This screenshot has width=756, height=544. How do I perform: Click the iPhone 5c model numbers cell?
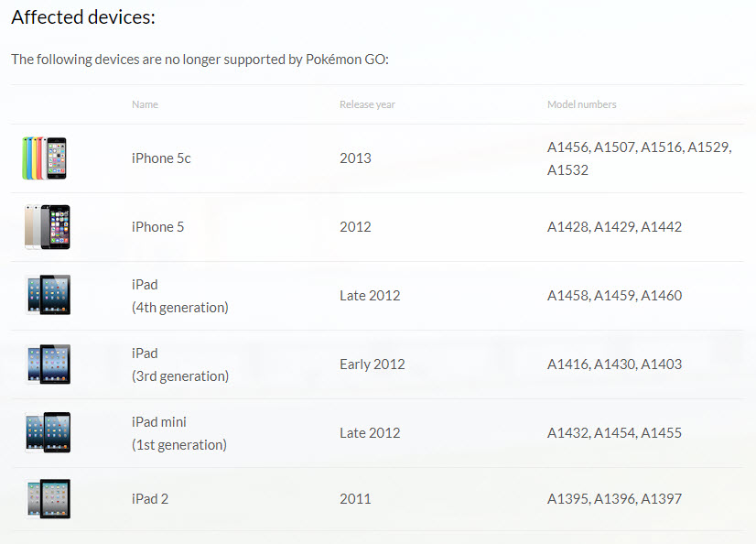pyautogui.click(x=639, y=158)
